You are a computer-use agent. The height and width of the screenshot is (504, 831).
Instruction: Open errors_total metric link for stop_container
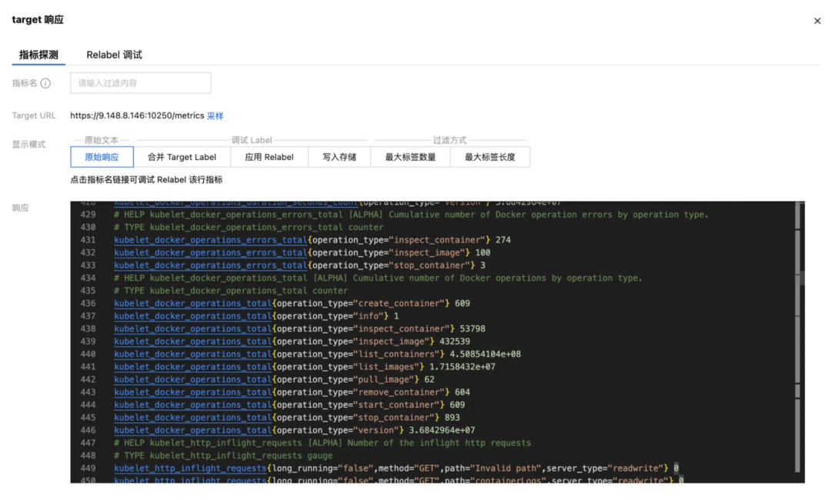pos(210,265)
